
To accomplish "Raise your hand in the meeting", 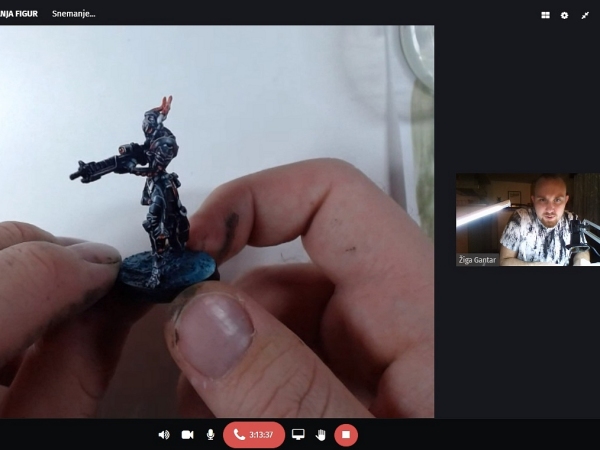I will [x=321, y=434].
